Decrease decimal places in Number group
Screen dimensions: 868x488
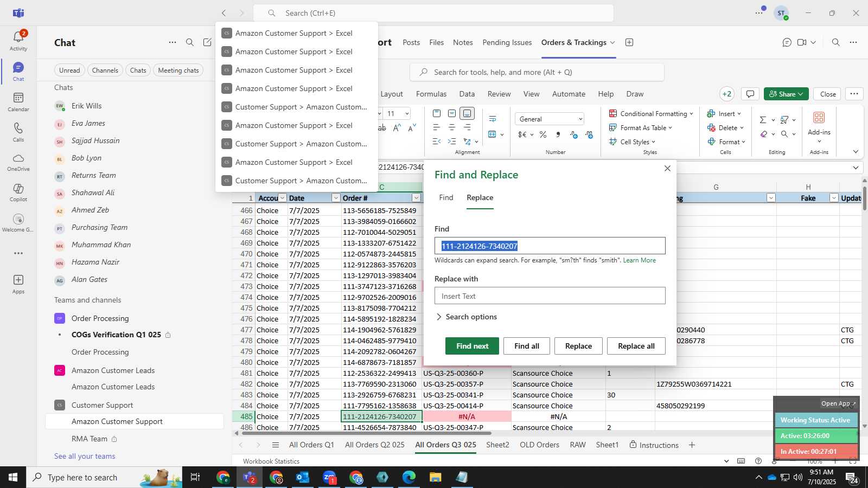point(589,134)
